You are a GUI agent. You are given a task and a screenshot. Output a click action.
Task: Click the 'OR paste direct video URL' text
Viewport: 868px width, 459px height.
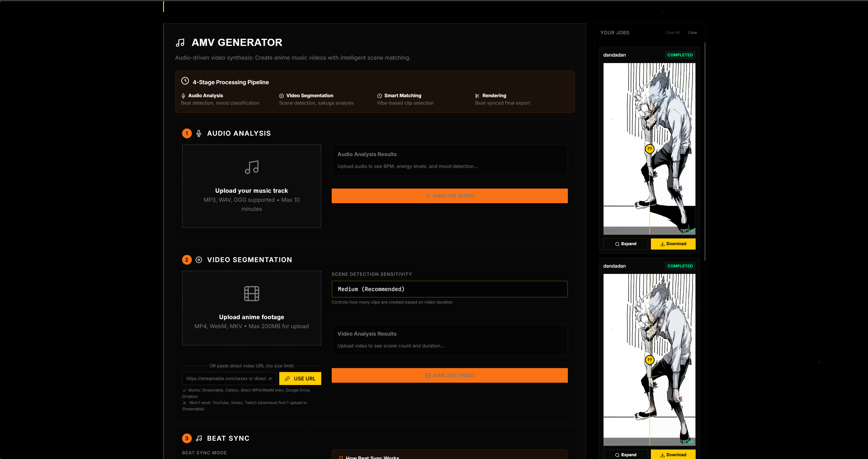pyautogui.click(x=251, y=366)
